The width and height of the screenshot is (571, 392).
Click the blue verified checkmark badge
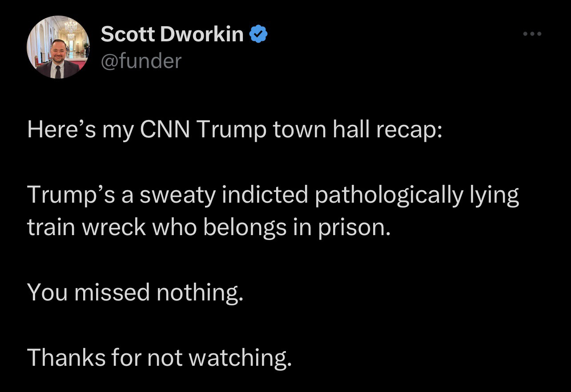(x=258, y=34)
